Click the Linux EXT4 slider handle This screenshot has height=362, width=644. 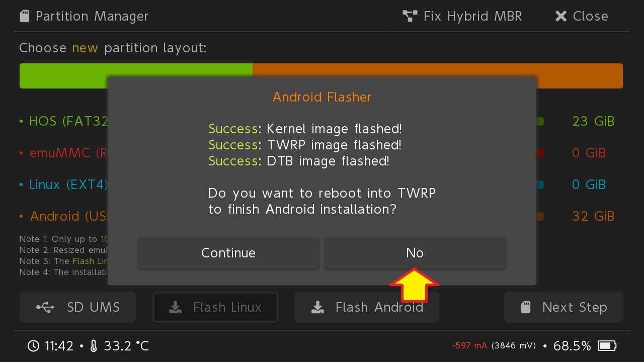540,185
